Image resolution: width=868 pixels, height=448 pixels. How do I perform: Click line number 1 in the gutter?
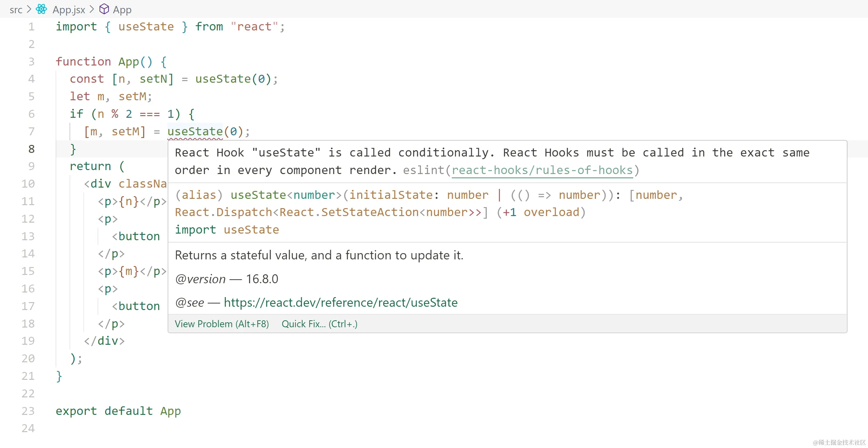pyautogui.click(x=31, y=26)
